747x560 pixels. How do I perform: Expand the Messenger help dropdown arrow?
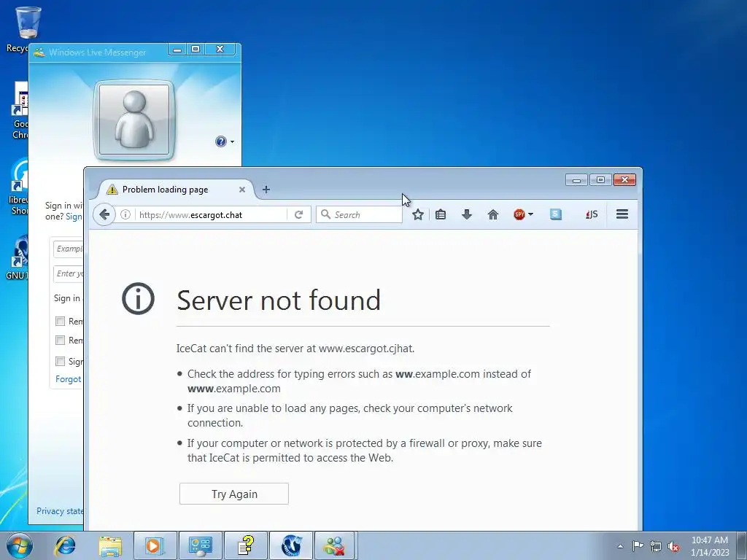(x=233, y=141)
